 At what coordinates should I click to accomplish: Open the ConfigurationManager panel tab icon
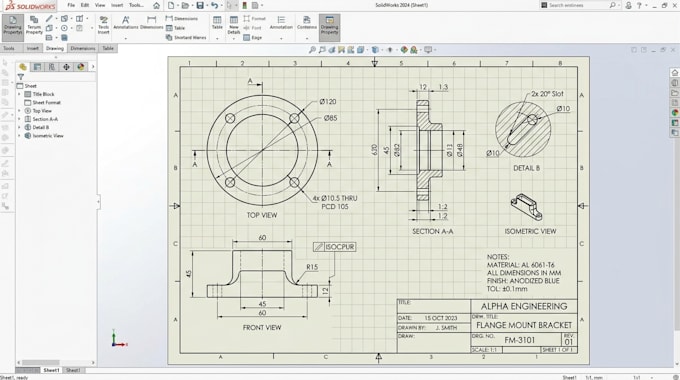(52, 67)
